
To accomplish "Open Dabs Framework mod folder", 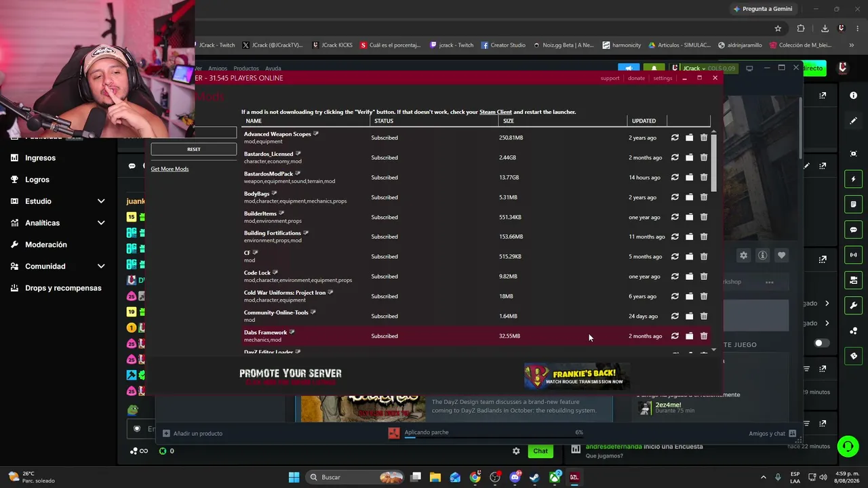I will (689, 336).
